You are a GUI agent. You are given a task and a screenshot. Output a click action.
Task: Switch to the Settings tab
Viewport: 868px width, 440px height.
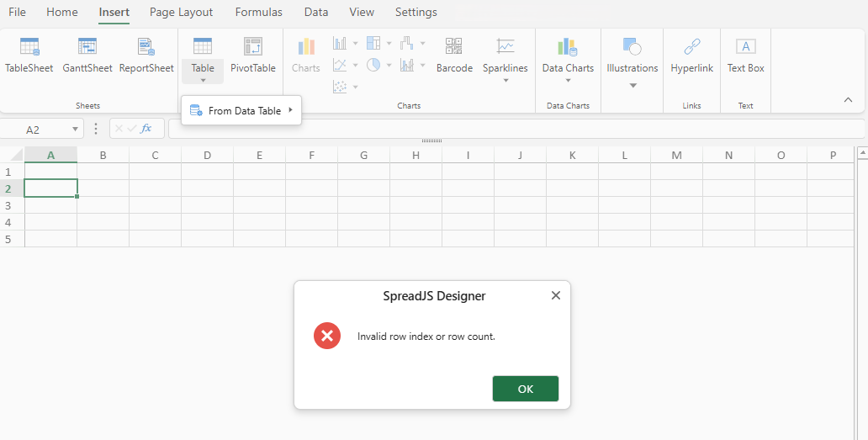[415, 12]
